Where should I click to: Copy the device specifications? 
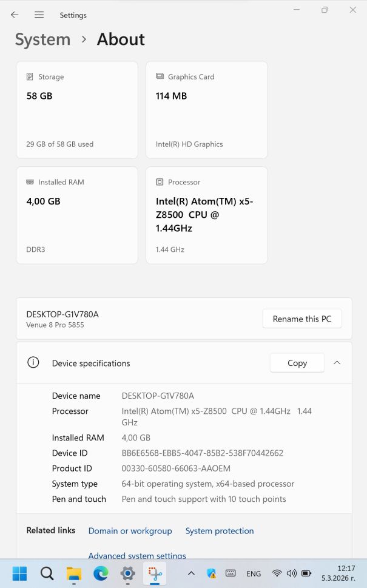coord(297,363)
